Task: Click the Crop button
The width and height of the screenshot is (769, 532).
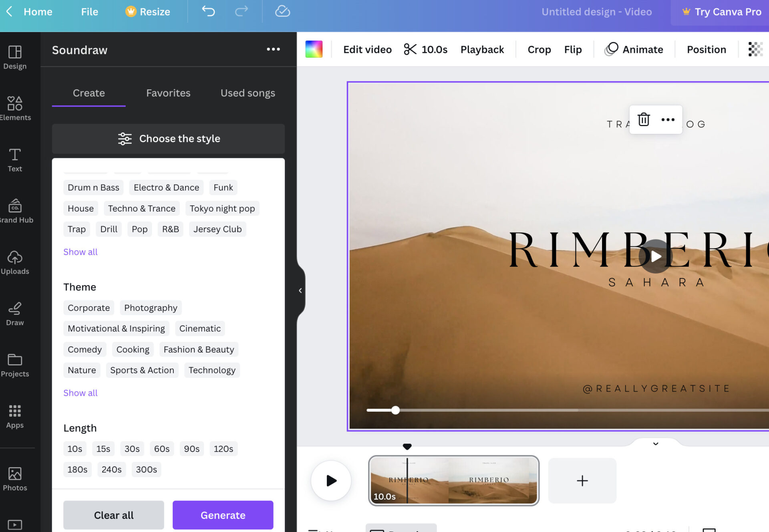Action: (539, 49)
